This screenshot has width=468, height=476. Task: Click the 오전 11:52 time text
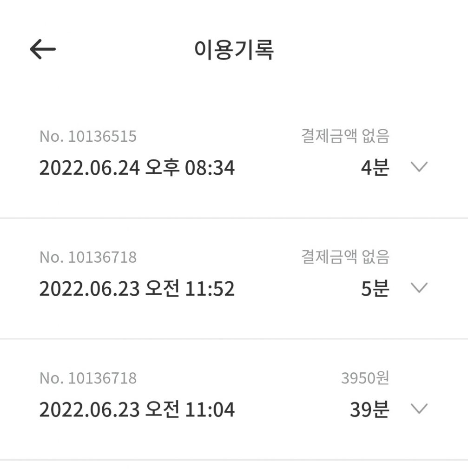click(x=190, y=288)
